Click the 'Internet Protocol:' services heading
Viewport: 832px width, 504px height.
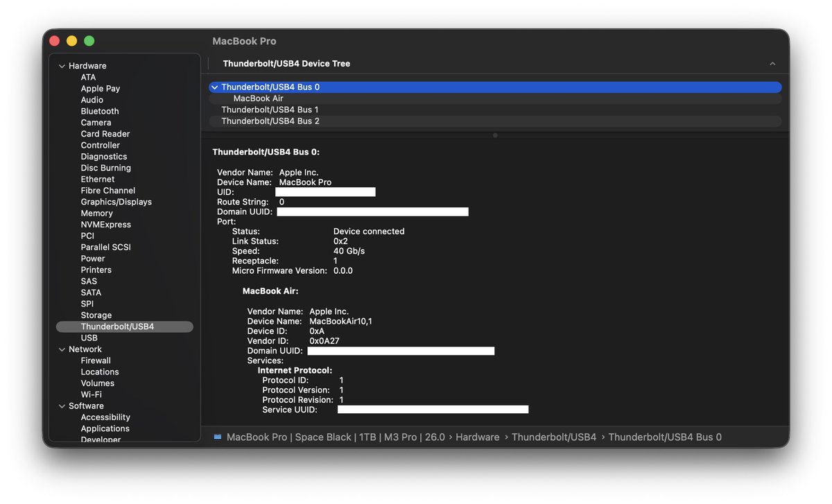[x=295, y=371]
